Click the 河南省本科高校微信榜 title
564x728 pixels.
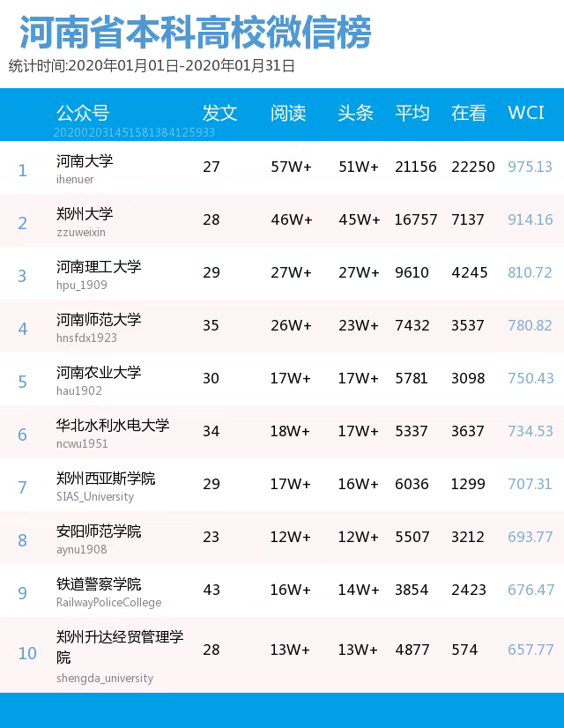tap(196, 33)
